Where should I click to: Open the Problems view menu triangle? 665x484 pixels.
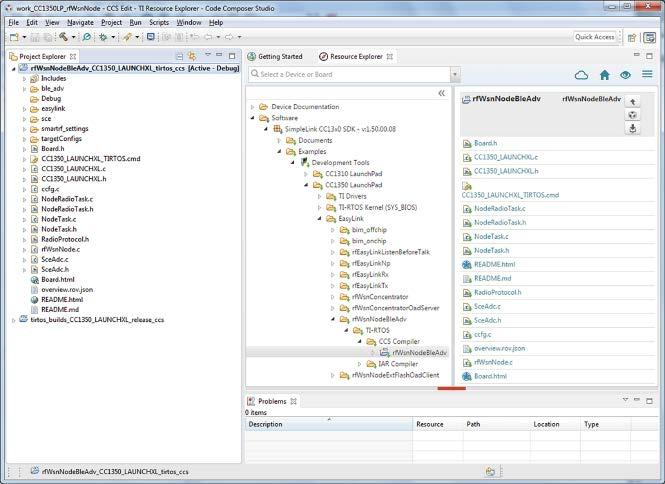pyautogui.click(x=625, y=400)
